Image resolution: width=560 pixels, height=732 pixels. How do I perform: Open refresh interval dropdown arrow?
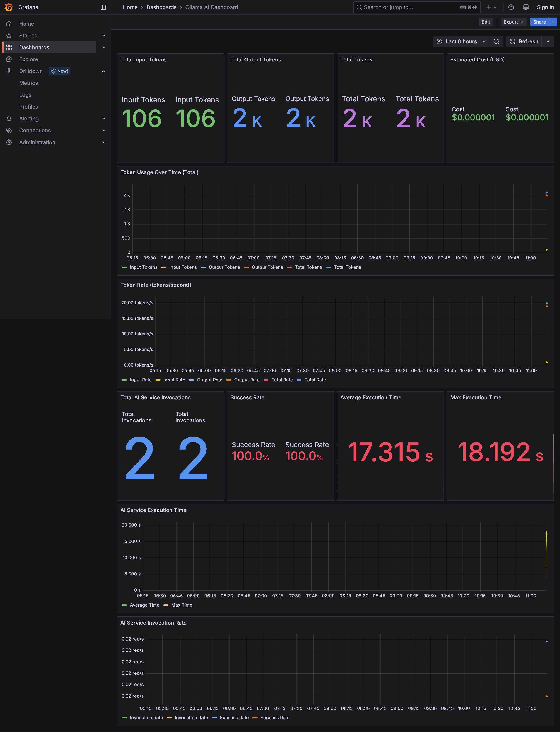[548, 41]
